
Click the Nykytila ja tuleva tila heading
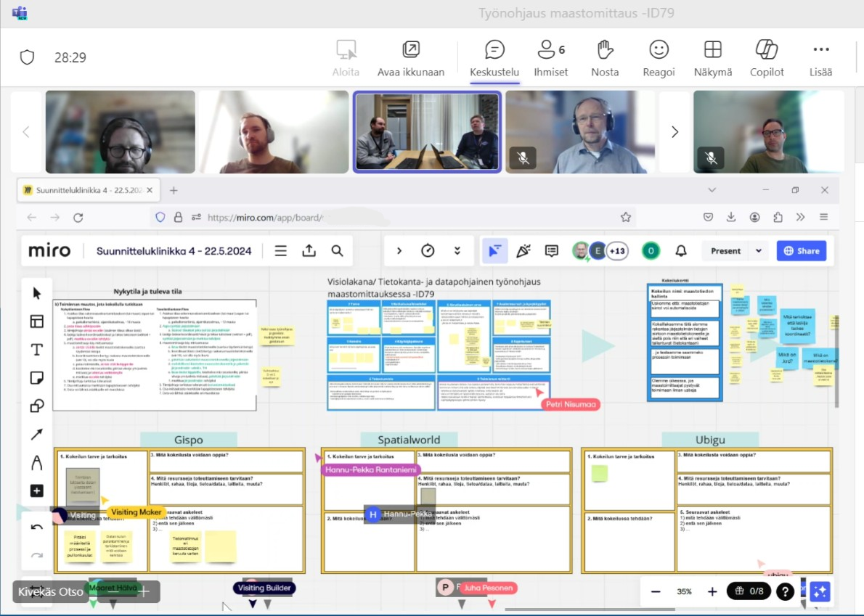point(147,292)
